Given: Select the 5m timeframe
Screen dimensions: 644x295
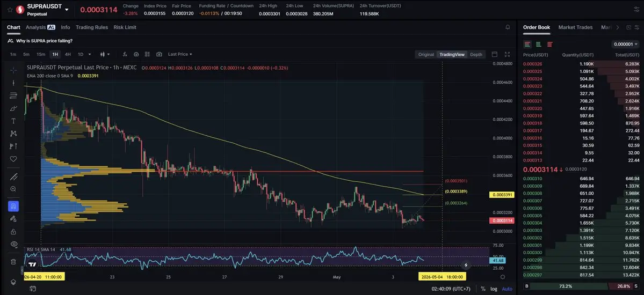Looking at the screenshot, I should pyautogui.click(x=26, y=54).
